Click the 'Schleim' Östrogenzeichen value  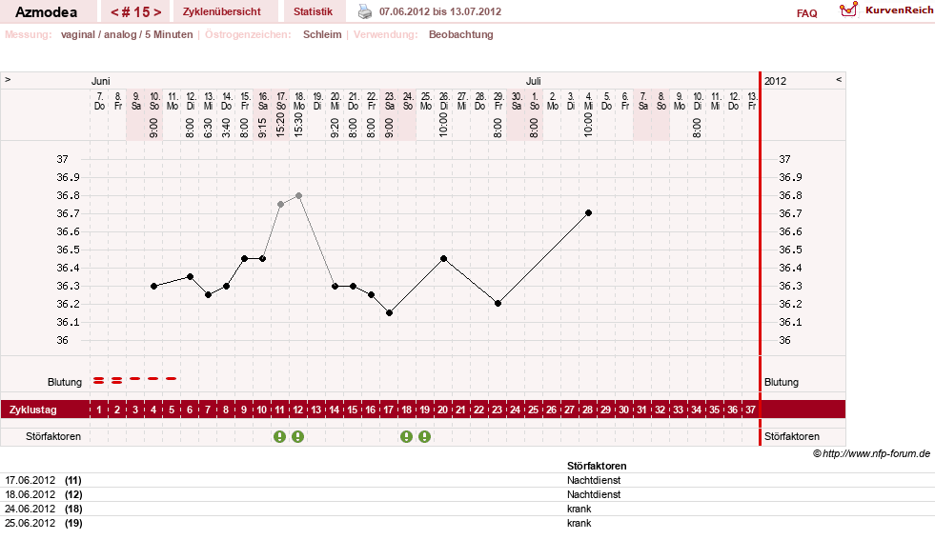[x=322, y=34]
